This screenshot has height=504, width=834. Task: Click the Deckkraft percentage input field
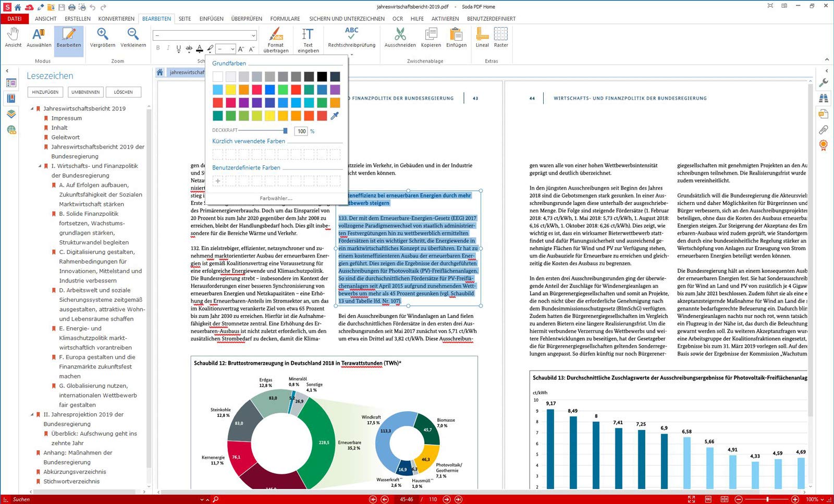[x=301, y=131]
